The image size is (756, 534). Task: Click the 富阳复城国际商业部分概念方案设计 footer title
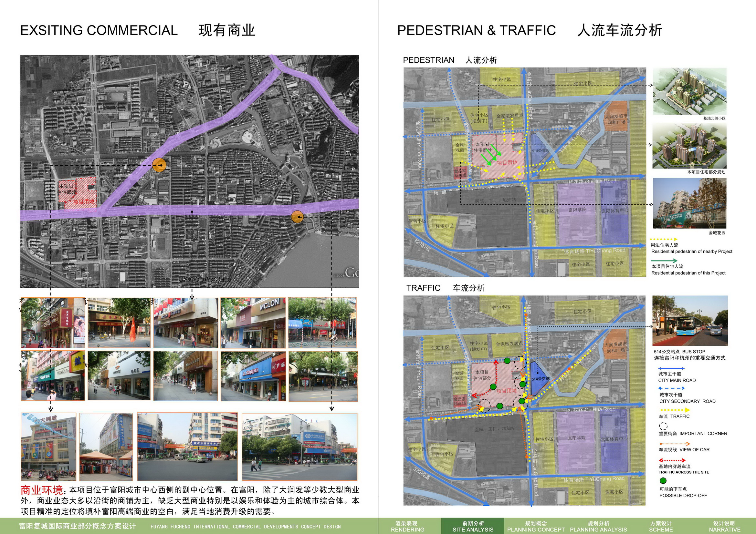point(78,526)
